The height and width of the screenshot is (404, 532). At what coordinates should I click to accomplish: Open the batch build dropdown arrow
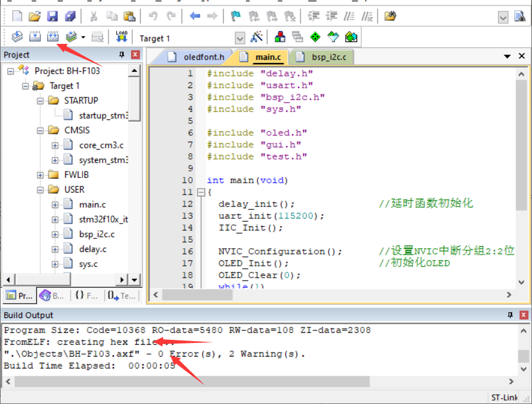coord(83,37)
